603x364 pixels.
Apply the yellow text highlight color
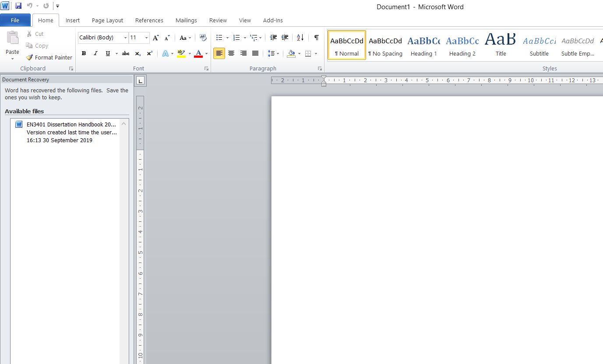[x=181, y=53]
